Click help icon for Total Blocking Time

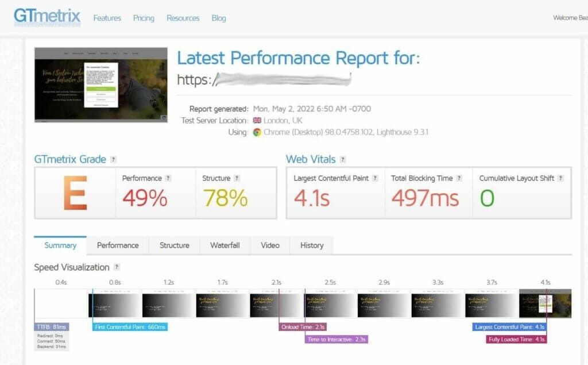click(459, 178)
